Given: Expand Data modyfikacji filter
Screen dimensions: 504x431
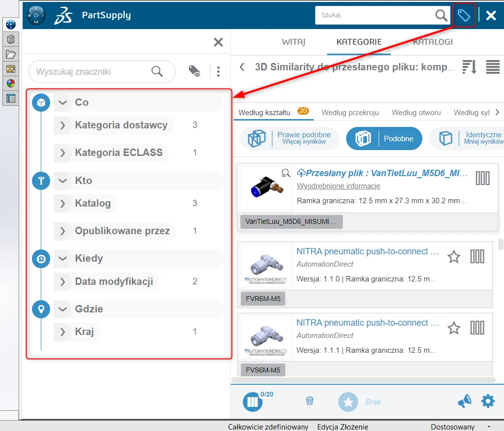Looking at the screenshot, I should point(62,282).
